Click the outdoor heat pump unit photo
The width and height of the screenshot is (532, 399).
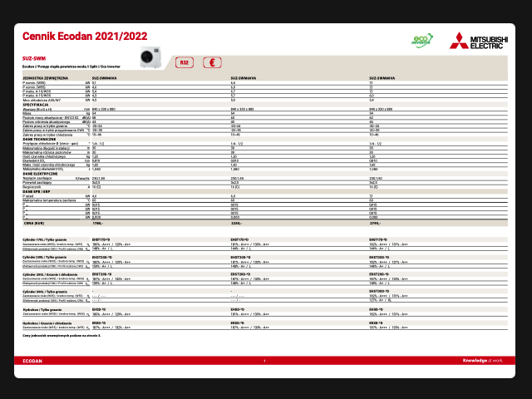click(150, 57)
